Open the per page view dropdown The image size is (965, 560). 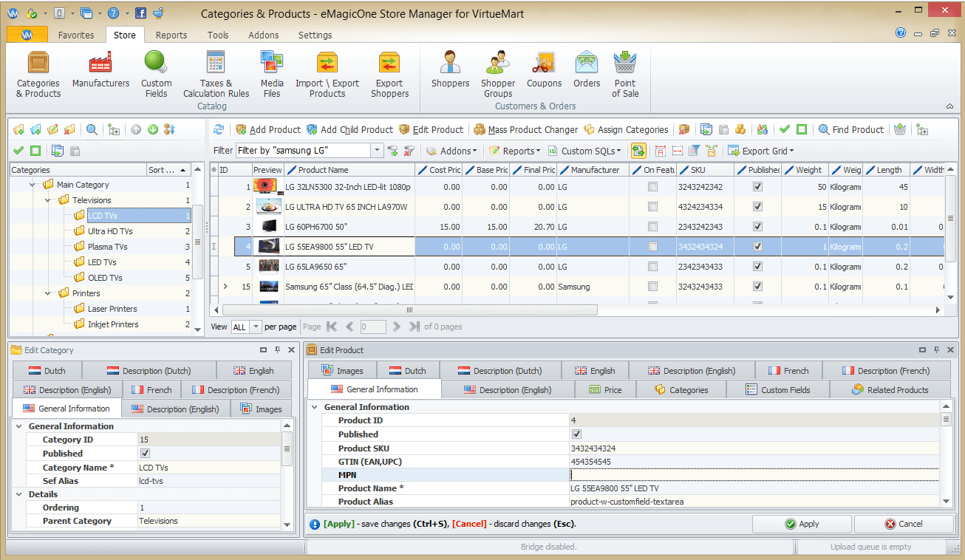coord(256,327)
